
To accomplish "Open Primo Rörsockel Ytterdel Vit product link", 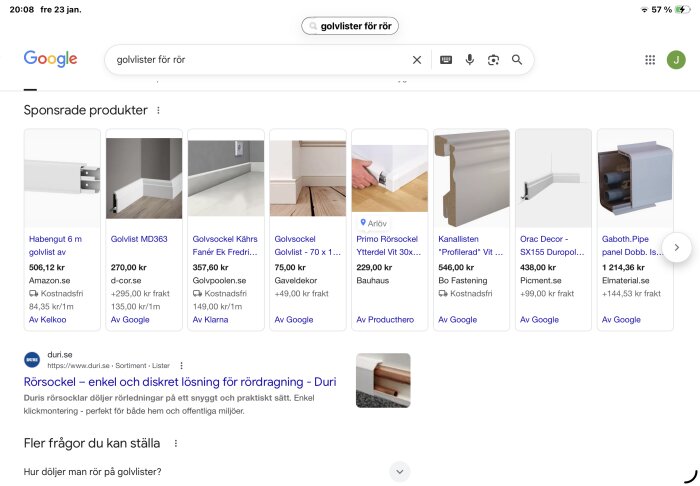I will (388, 245).
